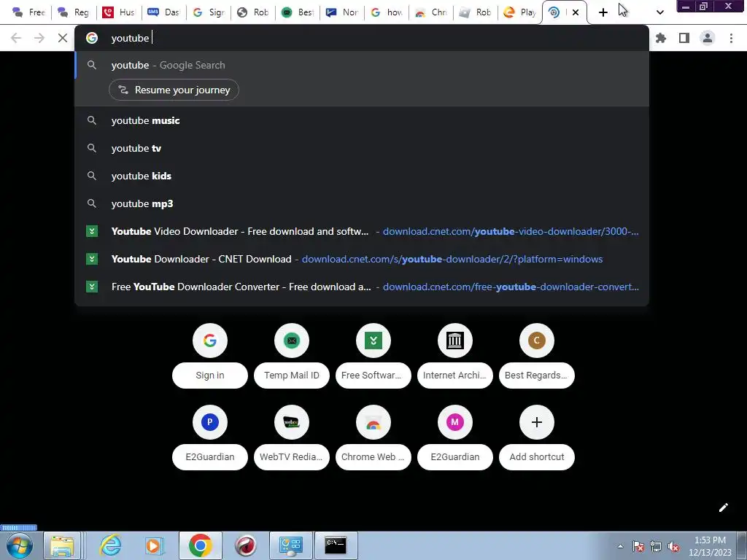The image size is (747, 560).
Task: Open the command prompt taskbar icon
Action: tap(336, 545)
